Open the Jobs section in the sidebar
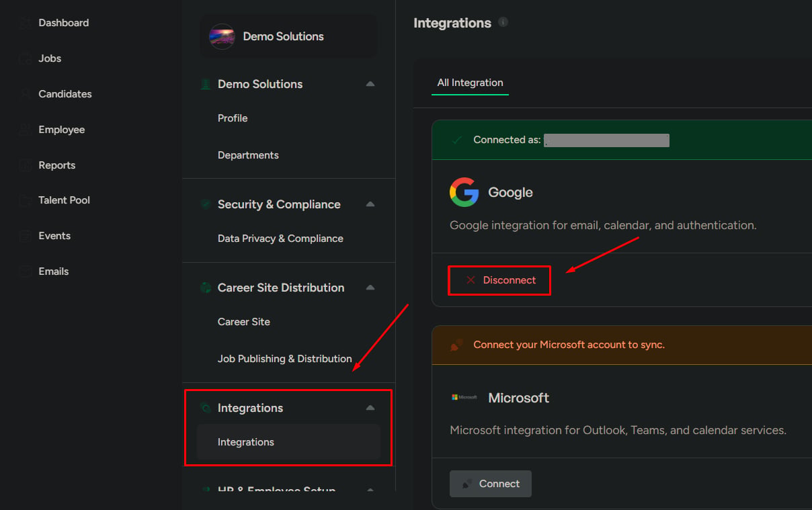The image size is (812, 510). [50, 58]
